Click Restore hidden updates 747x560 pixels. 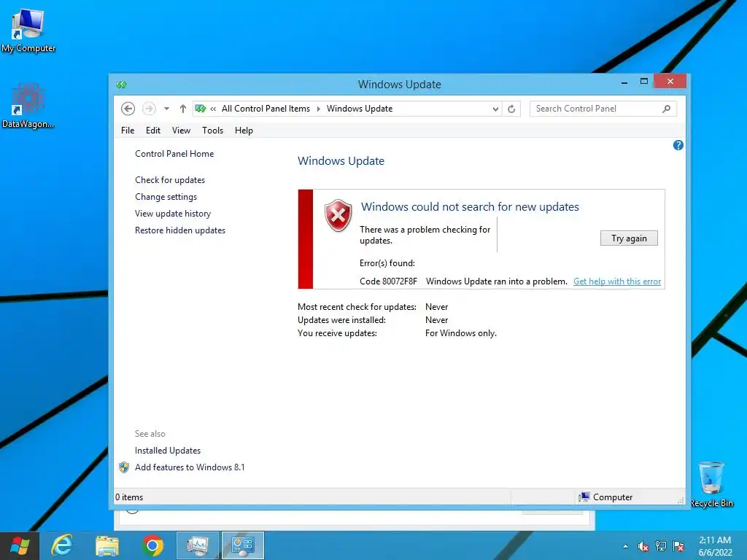point(180,230)
